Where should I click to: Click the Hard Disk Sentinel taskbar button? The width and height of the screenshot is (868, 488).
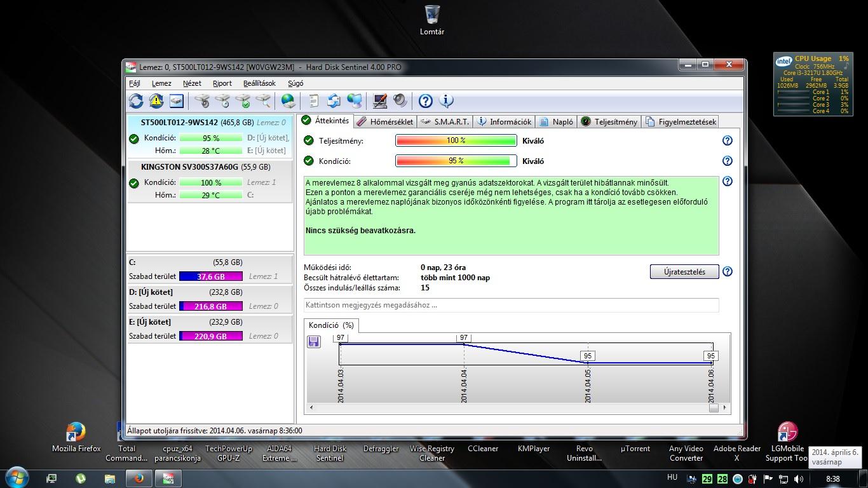click(x=168, y=478)
